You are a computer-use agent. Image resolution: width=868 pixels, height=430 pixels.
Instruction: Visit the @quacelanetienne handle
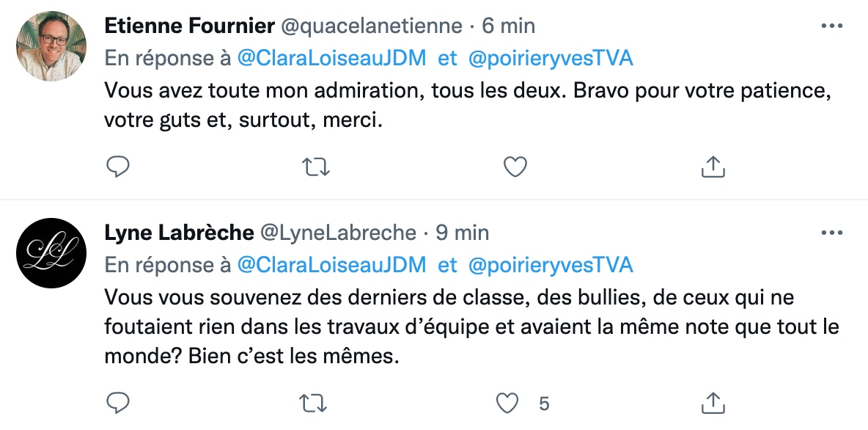(x=372, y=26)
